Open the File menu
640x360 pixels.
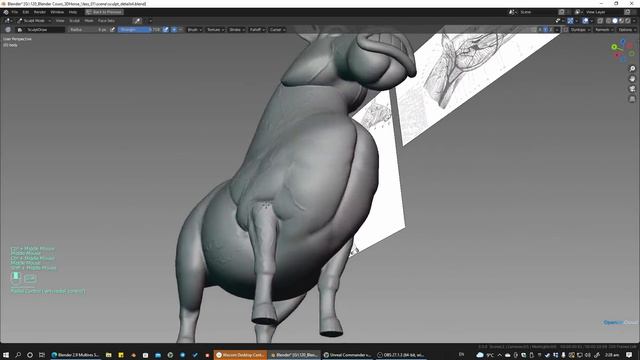point(15,12)
